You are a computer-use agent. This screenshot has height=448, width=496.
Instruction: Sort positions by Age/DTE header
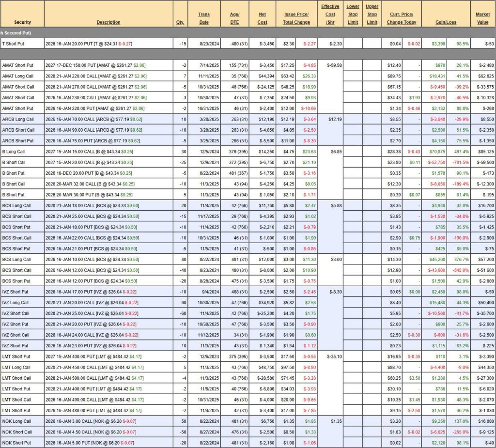[234, 18]
